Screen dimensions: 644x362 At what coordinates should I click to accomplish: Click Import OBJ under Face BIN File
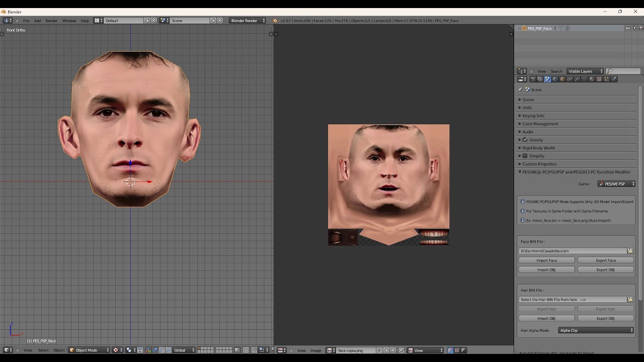tap(546, 270)
